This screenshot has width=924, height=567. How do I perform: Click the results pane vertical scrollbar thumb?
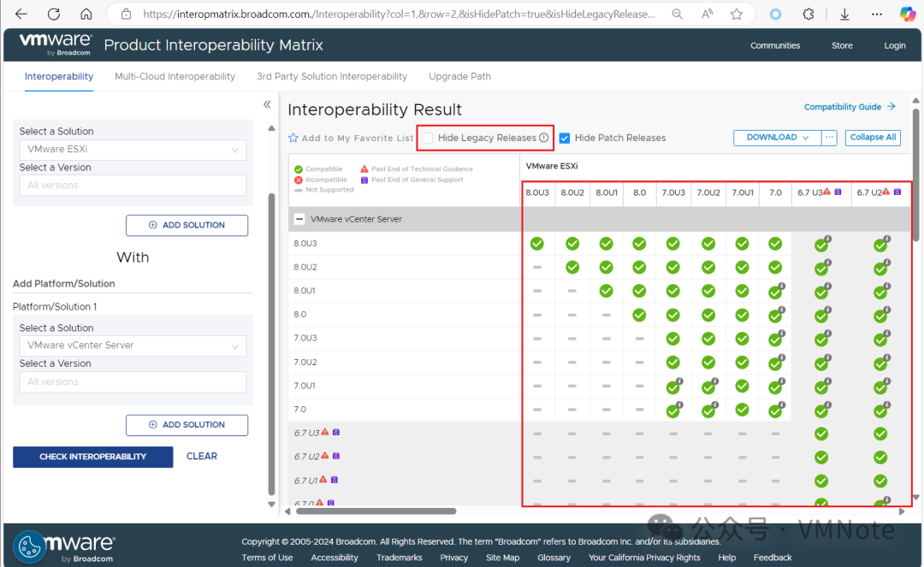click(915, 174)
